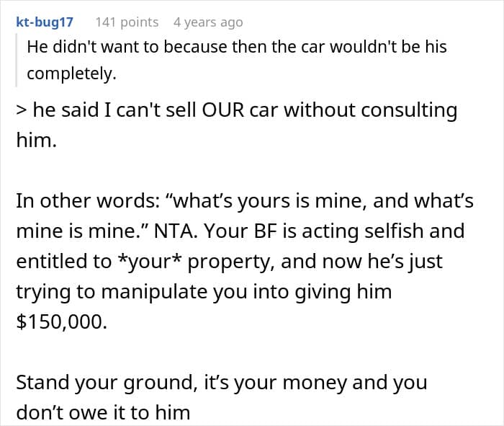
Task: Click the paragraph starting 'In other words'
Action: point(245,261)
